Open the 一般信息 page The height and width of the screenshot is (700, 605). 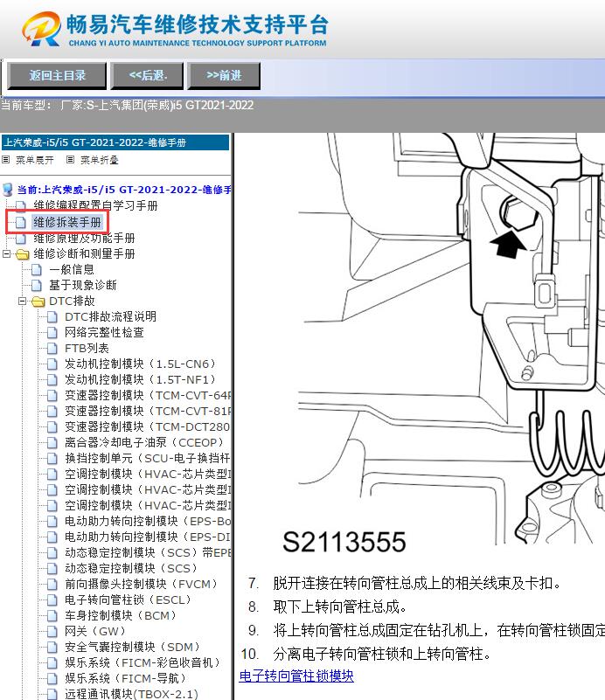pyautogui.click(x=72, y=270)
